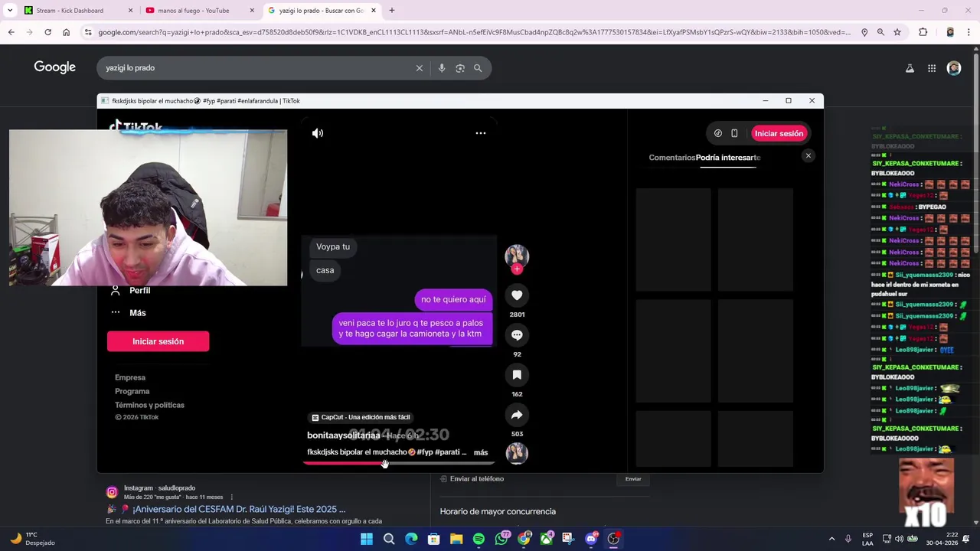Viewport: 980px width, 551px height.
Task: Click the weather widget showing 11°C Despejado
Action: 31,539
